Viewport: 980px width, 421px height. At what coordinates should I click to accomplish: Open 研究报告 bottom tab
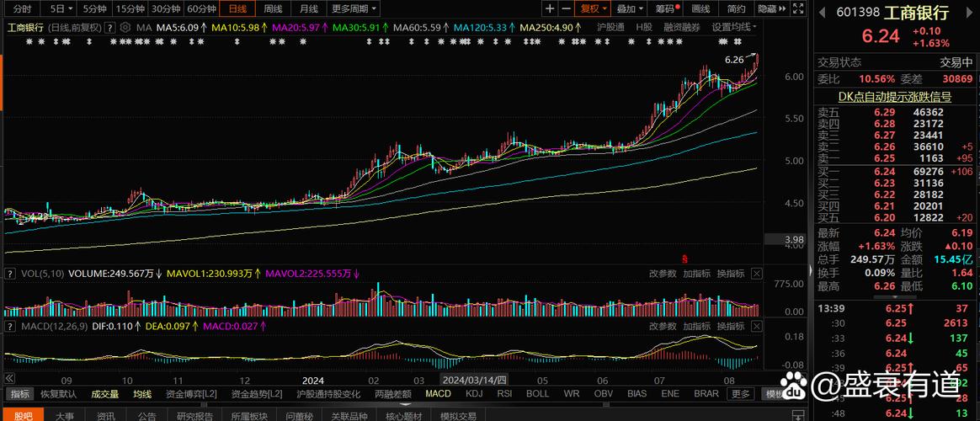[x=194, y=416]
